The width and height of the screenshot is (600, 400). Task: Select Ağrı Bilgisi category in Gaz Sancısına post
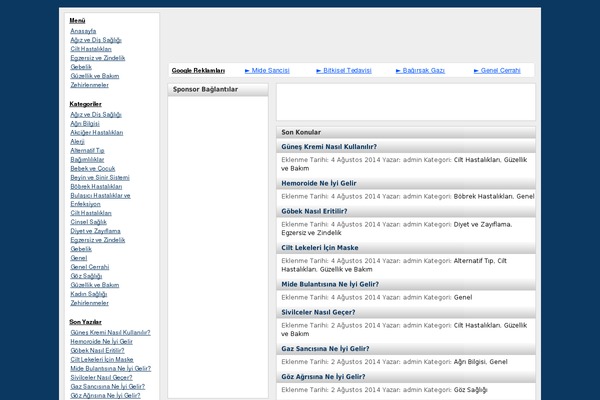click(x=470, y=362)
